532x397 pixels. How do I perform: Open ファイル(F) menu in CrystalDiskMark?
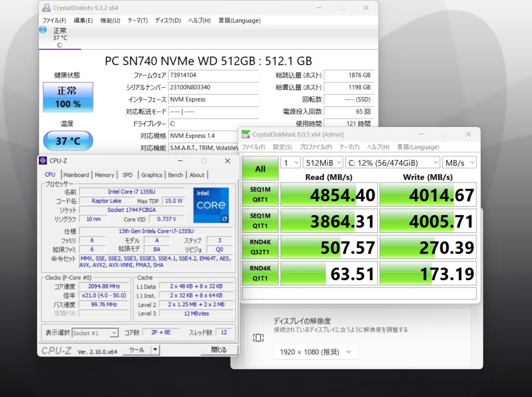(x=253, y=147)
